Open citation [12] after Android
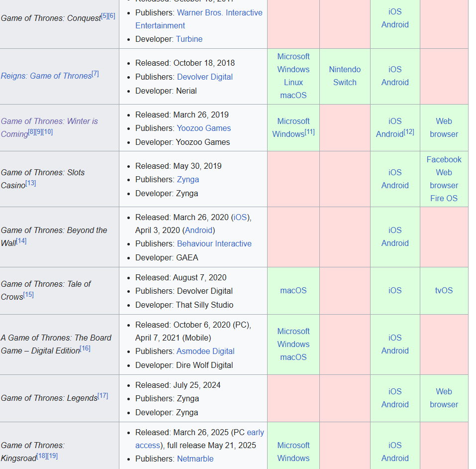The image size is (476, 469). [x=409, y=132]
